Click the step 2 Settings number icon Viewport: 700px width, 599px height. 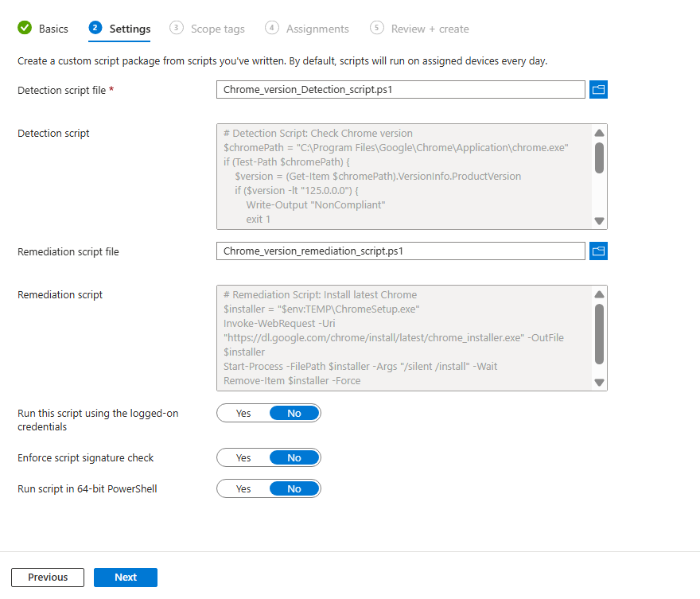point(95,28)
